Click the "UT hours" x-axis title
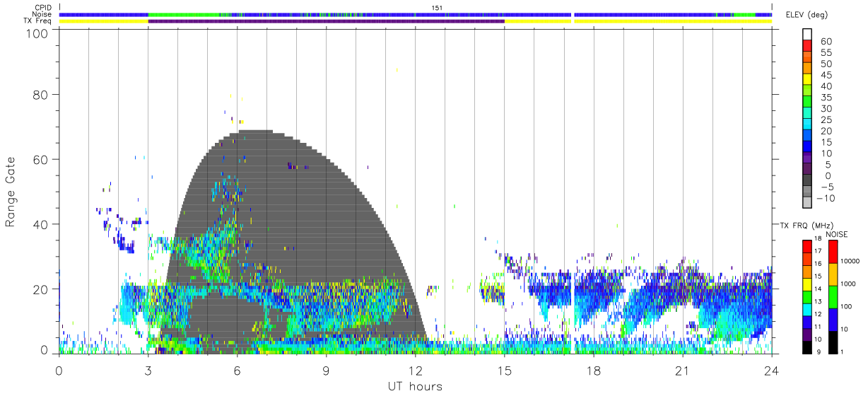 click(x=415, y=387)
